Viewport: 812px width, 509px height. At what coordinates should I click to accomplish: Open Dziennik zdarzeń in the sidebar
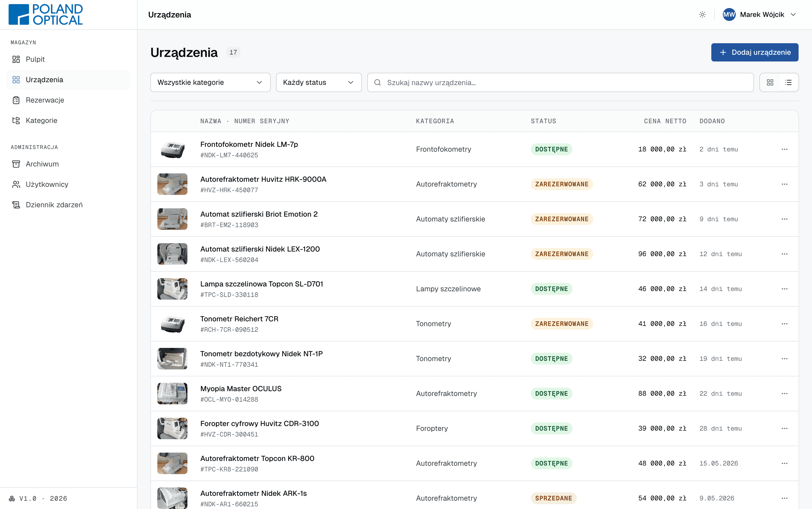pyautogui.click(x=68, y=205)
